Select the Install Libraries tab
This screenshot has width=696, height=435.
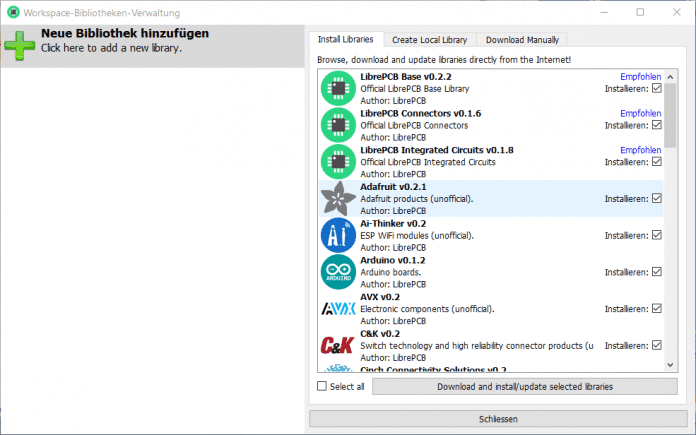pos(346,39)
